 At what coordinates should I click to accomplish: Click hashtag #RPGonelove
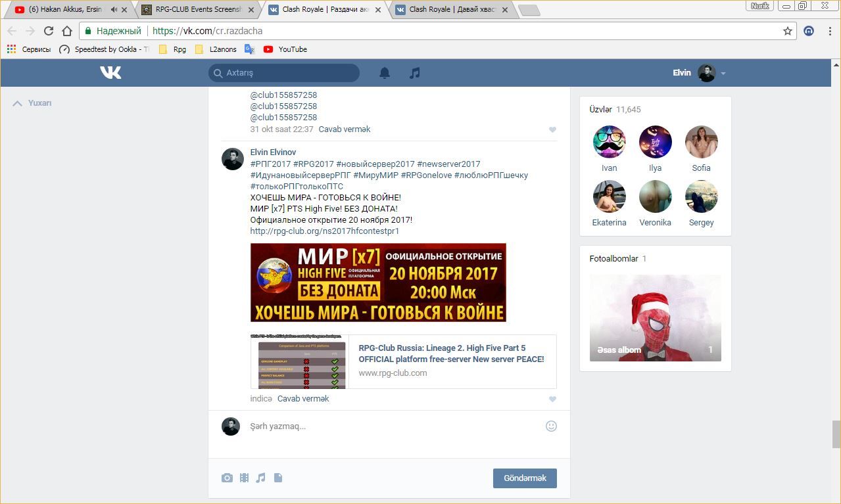tap(426, 175)
